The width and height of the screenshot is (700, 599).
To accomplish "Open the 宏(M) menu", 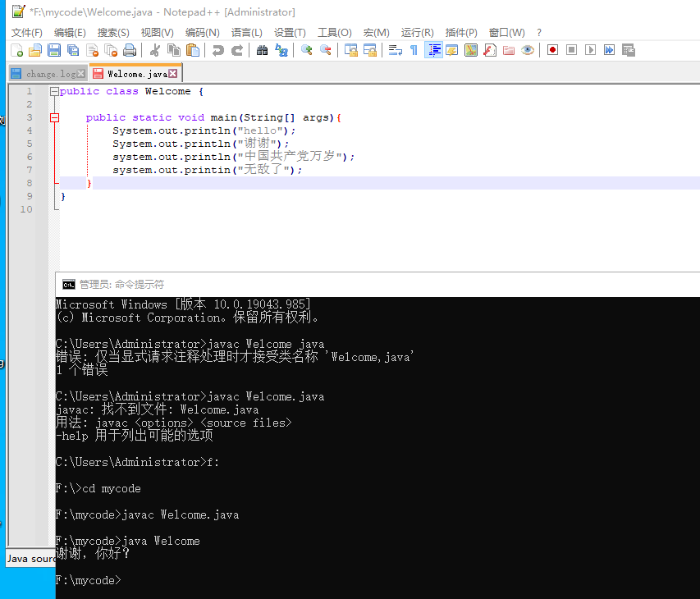I will 376,33.
